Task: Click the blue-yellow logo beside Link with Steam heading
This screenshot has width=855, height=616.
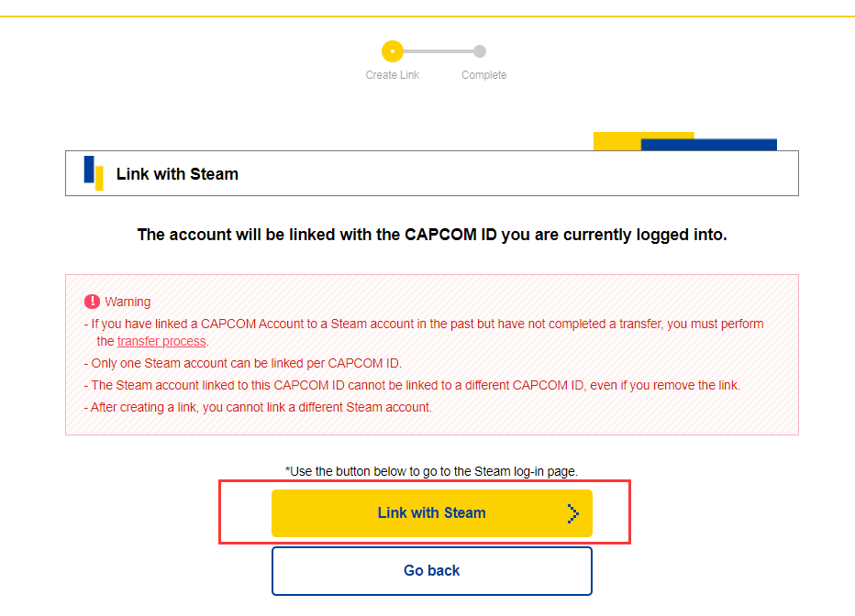Action: (94, 173)
